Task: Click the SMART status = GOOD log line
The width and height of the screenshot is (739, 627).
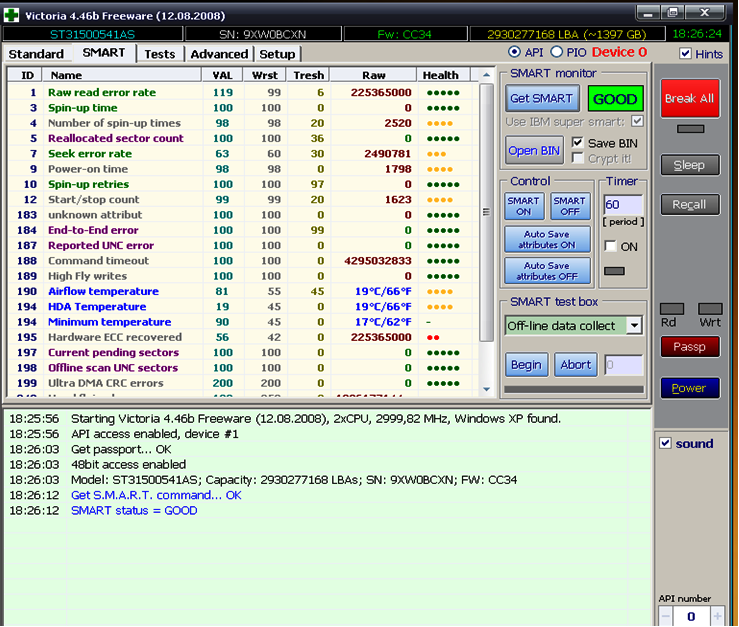Action: (x=134, y=511)
